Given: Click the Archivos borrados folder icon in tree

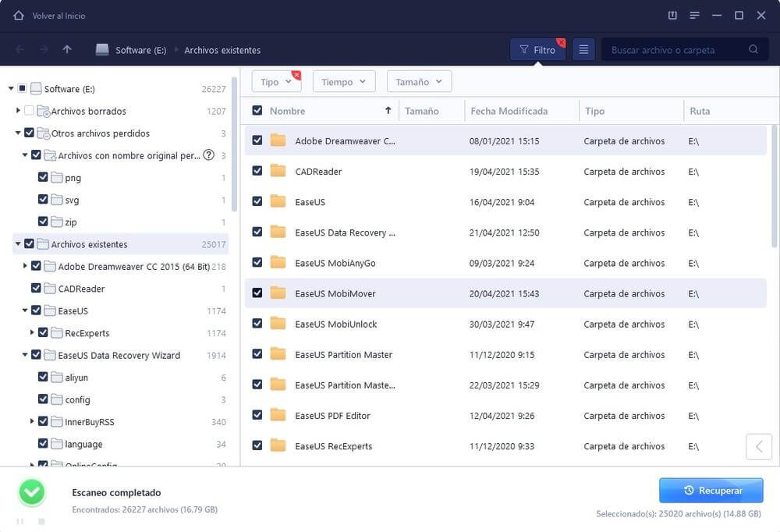Looking at the screenshot, I should 44,111.
